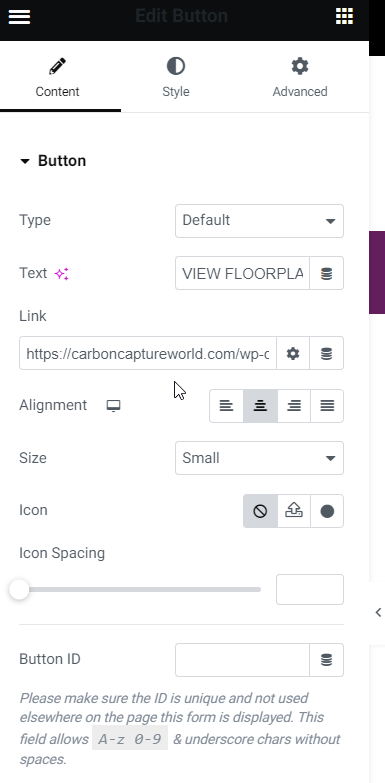
Task: Set alignment to center
Action: tap(260, 406)
